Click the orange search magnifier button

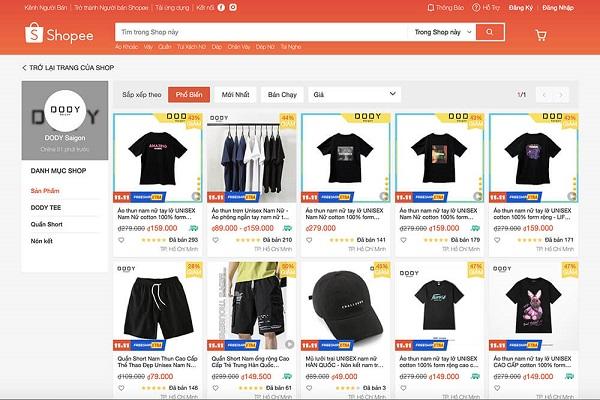[x=490, y=32]
